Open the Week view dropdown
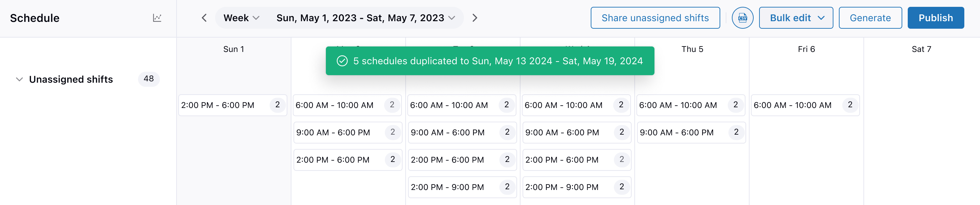 [x=241, y=18]
